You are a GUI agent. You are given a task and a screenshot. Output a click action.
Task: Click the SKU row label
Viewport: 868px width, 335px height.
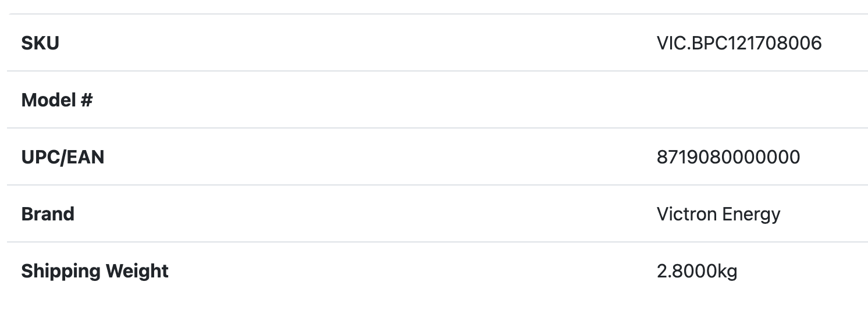40,43
